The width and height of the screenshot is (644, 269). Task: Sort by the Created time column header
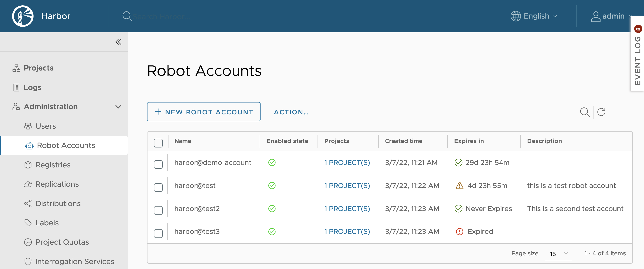click(404, 141)
